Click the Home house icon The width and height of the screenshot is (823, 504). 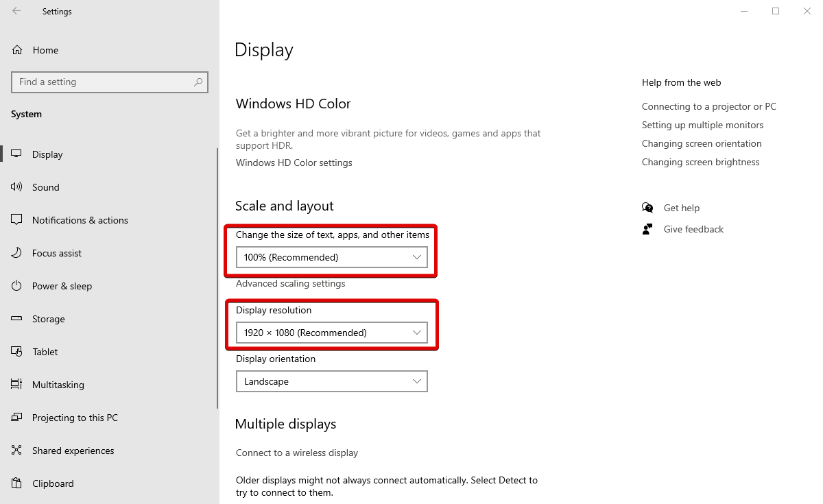17,50
